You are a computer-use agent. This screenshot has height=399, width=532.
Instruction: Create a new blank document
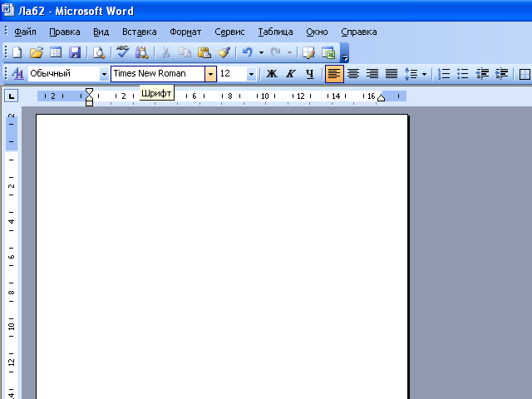(x=17, y=52)
